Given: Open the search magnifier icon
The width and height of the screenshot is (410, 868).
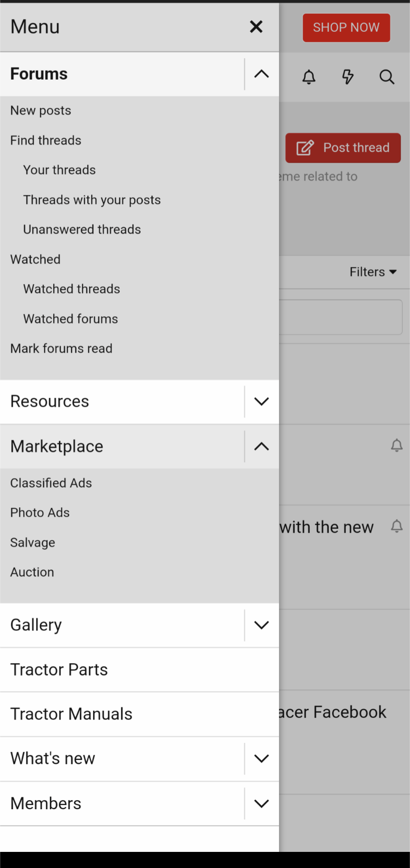Looking at the screenshot, I should click(387, 77).
